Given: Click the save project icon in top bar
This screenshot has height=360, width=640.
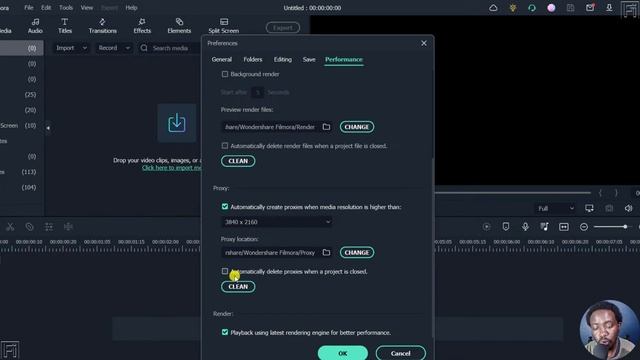Looking at the screenshot, I should (571, 8).
